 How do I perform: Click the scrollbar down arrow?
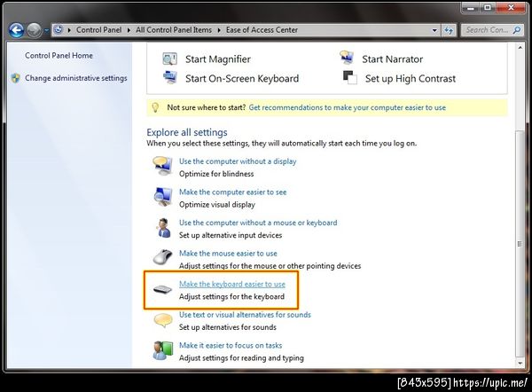click(x=520, y=363)
